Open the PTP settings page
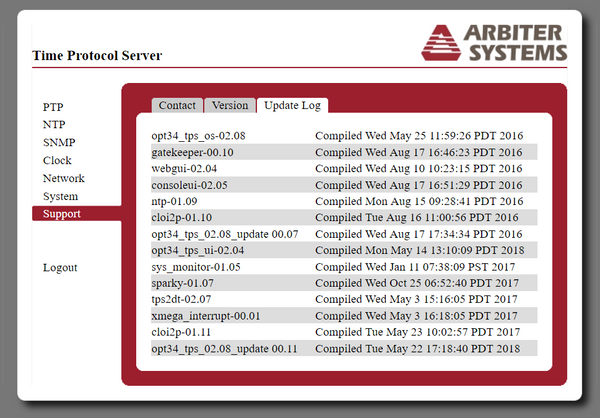 tap(53, 106)
